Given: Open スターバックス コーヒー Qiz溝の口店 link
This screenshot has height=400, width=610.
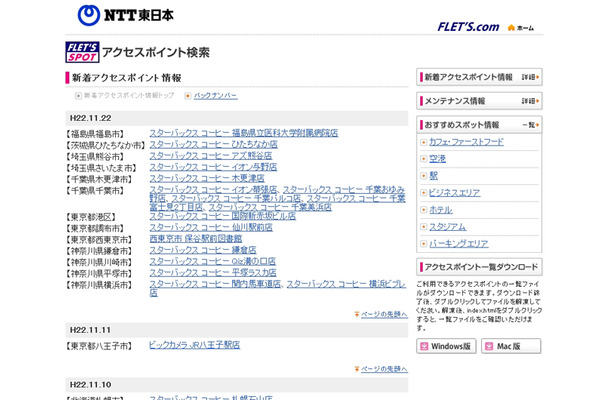Looking at the screenshot, I should tap(212, 261).
